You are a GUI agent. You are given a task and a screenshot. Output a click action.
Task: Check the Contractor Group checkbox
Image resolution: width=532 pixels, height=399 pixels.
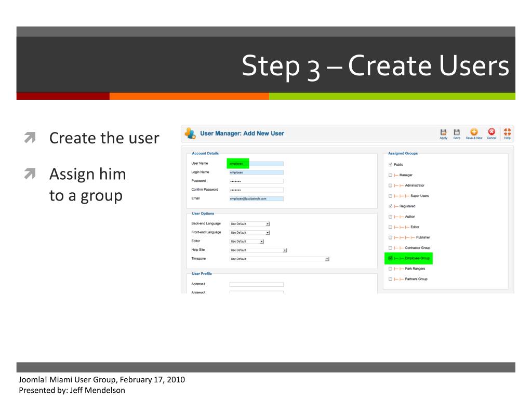[x=390, y=248]
